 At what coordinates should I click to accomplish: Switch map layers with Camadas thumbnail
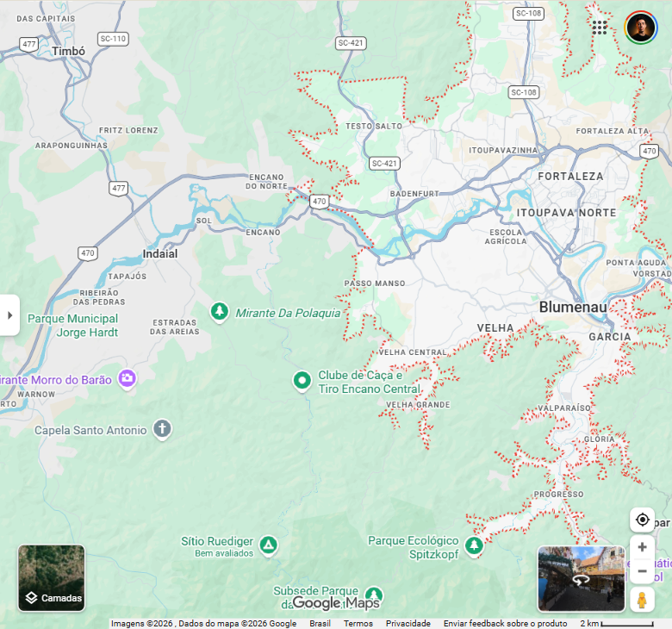tap(52, 577)
